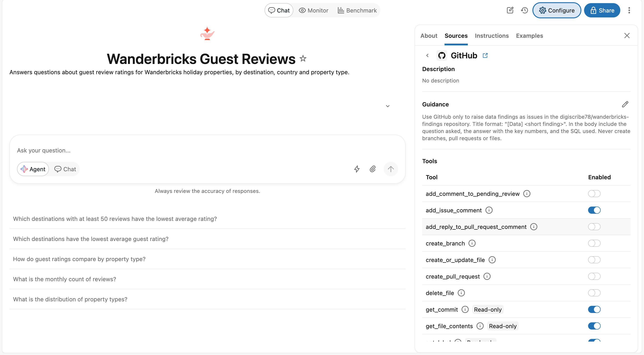The width and height of the screenshot is (644, 355).
Task: Click info icon next to get_file_contents
Action: (x=480, y=326)
